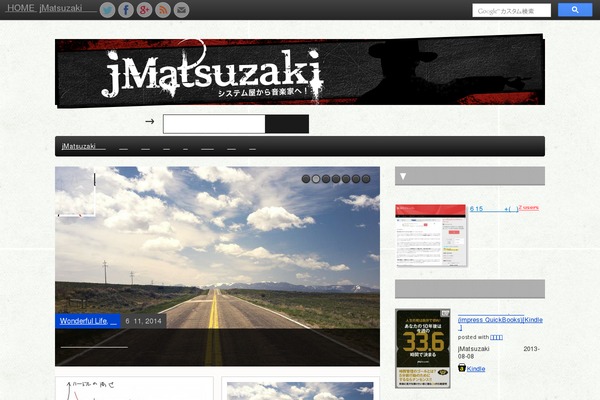The height and width of the screenshot is (400, 600).
Task: Open the Kindle store link
Action: tap(476, 369)
